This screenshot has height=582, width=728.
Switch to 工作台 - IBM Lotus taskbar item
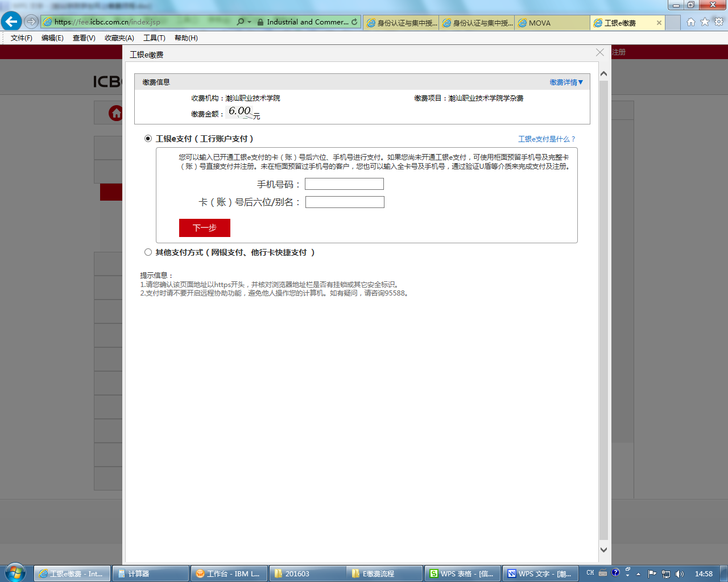[228, 573]
